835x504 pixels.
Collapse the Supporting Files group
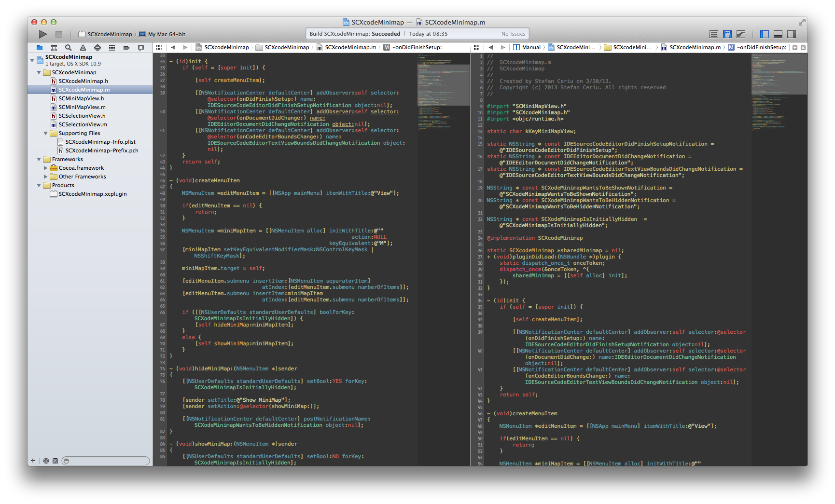click(x=46, y=133)
